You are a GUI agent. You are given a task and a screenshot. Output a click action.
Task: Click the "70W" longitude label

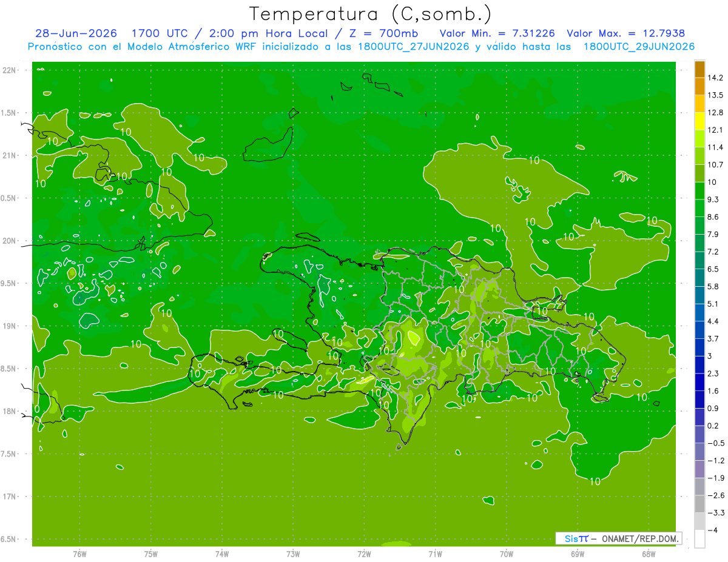(x=507, y=554)
